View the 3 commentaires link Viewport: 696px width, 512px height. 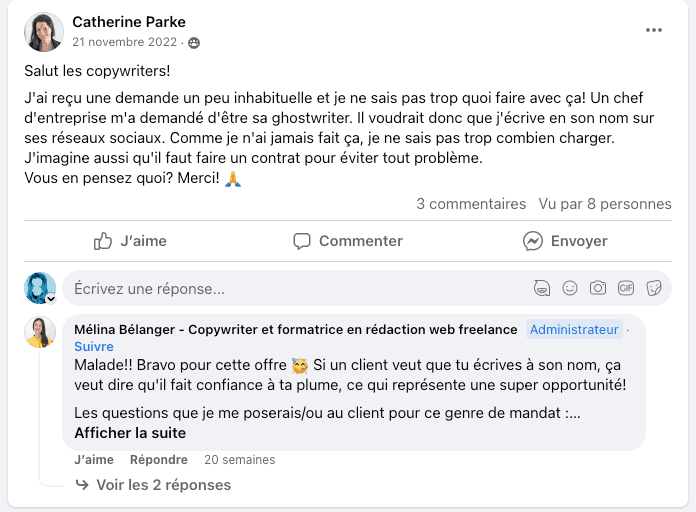[x=471, y=204]
